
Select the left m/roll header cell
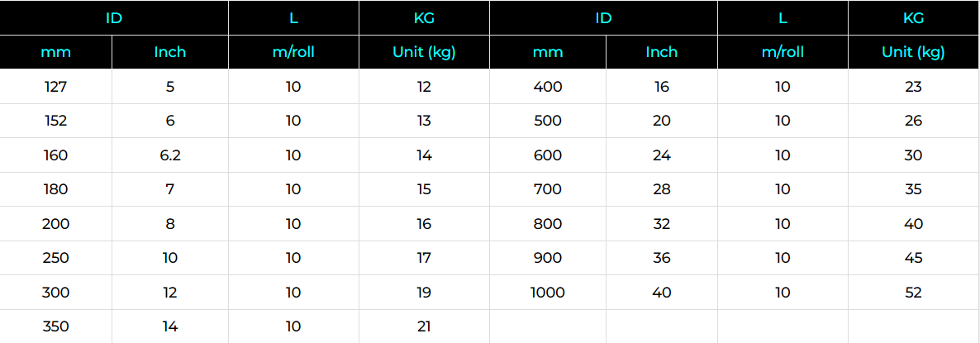[293, 52]
